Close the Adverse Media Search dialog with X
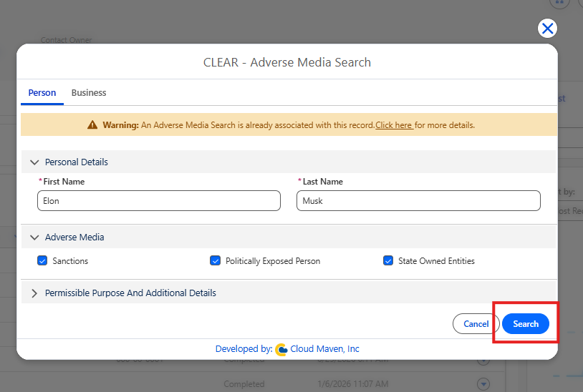The height and width of the screenshot is (392, 583). 547,28
